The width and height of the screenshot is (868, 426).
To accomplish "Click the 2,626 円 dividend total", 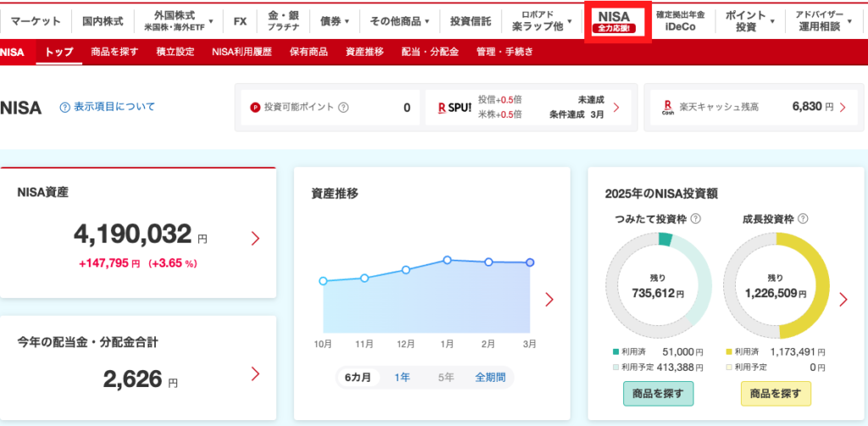I will coord(141,379).
